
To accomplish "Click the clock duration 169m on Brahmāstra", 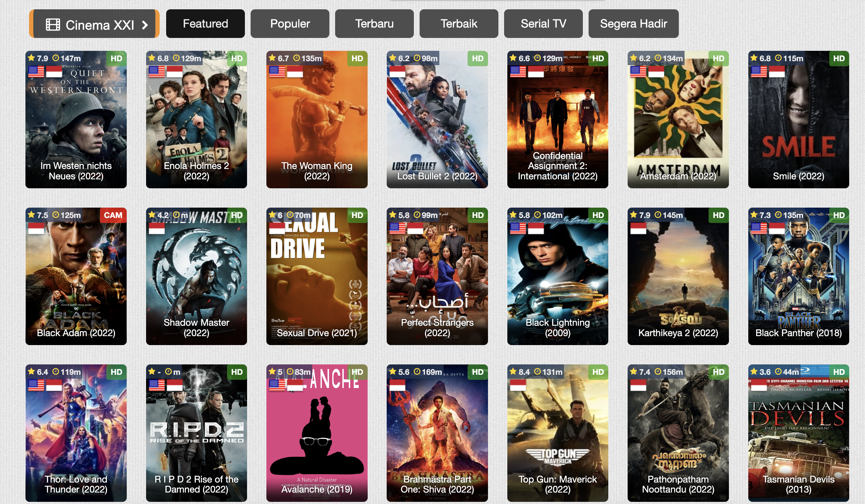I will pyautogui.click(x=428, y=372).
